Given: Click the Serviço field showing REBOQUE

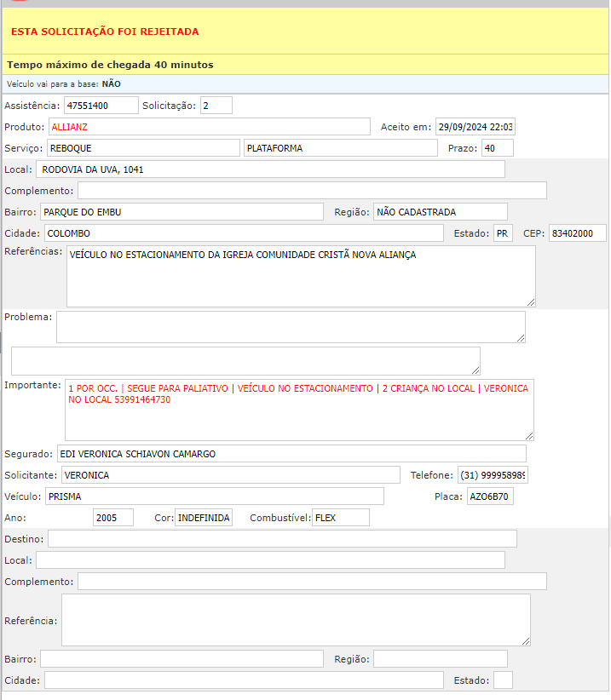Looking at the screenshot, I should (142, 148).
